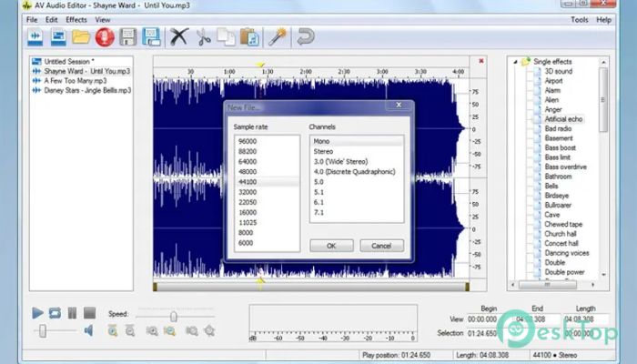
Task: Open the Help menu
Action: click(x=603, y=19)
